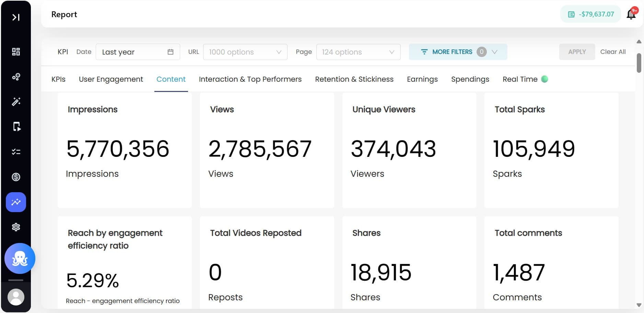The height and width of the screenshot is (313, 644).
Task: Click the Clear All link
Action: (x=613, y=52)
